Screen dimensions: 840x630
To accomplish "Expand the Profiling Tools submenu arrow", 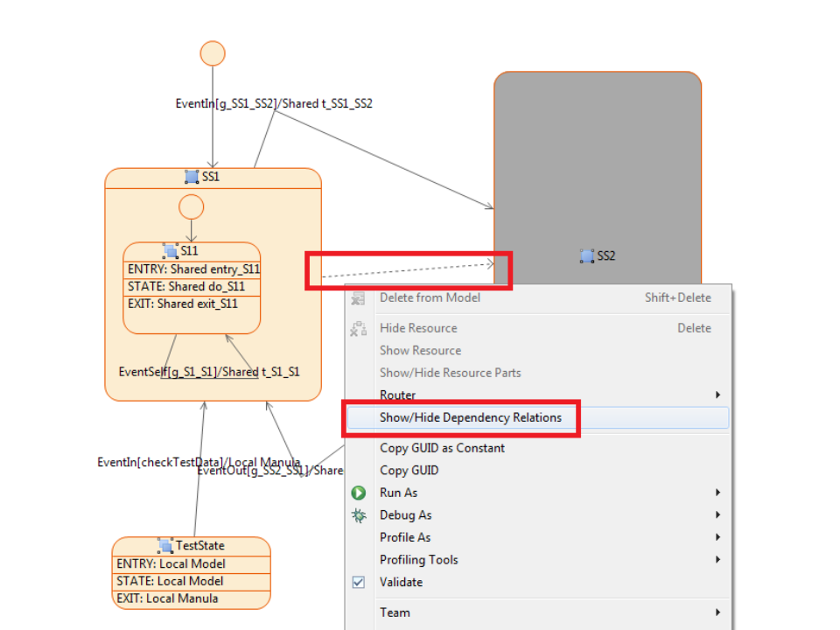I will (x=717, y=560).
